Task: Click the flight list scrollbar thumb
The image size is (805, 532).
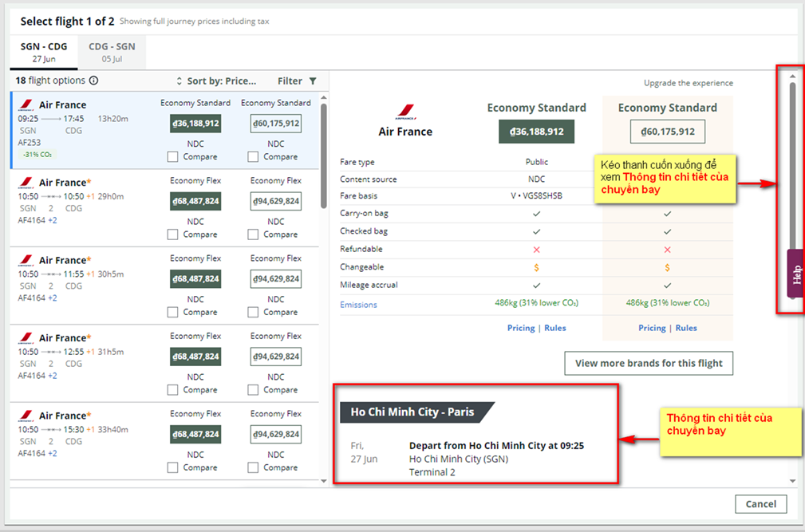Action: pos(323,156)
